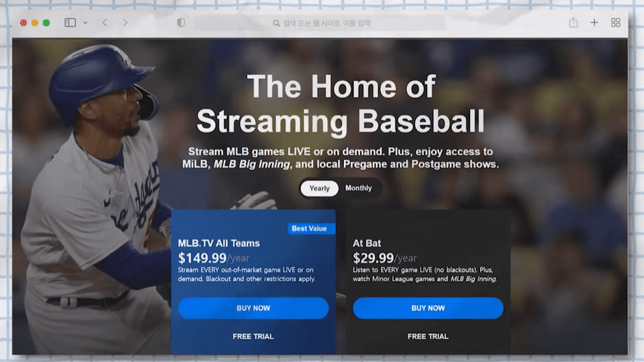Click the $149.99/year price text
Image resolution: width=644 pixels, height=362 pixels.
click(x=214, y=258)
